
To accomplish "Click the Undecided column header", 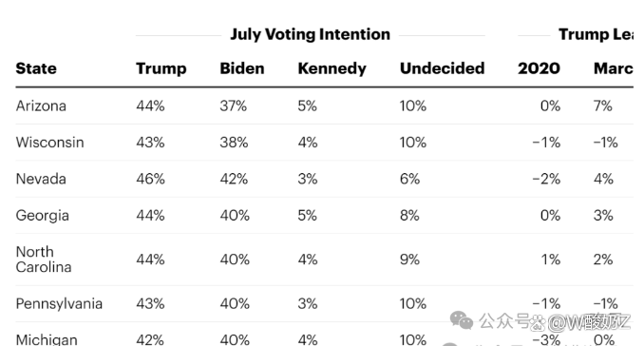I will (x=443, y=68).
